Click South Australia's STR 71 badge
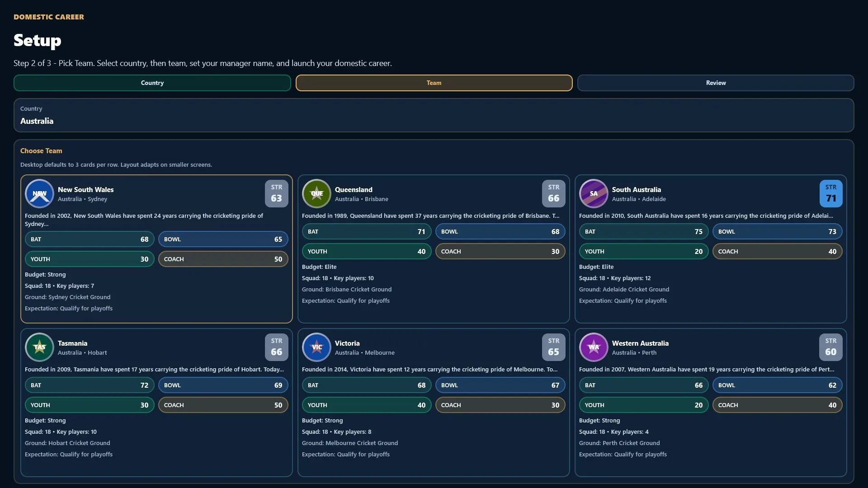 pyautogui.click(x=831, y=193)
